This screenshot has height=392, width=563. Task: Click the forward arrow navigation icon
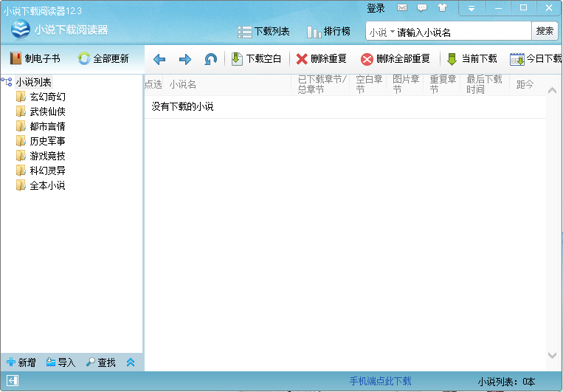(185, 59)
